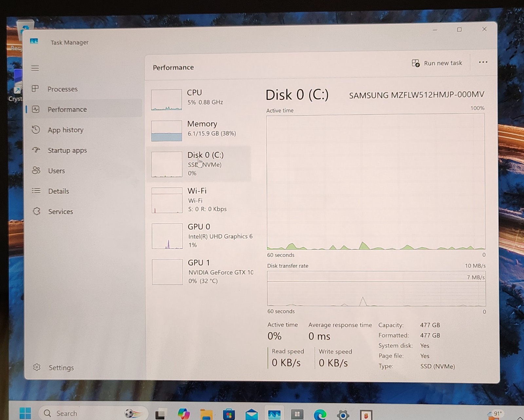Click Run new task button

click(437, 63)
